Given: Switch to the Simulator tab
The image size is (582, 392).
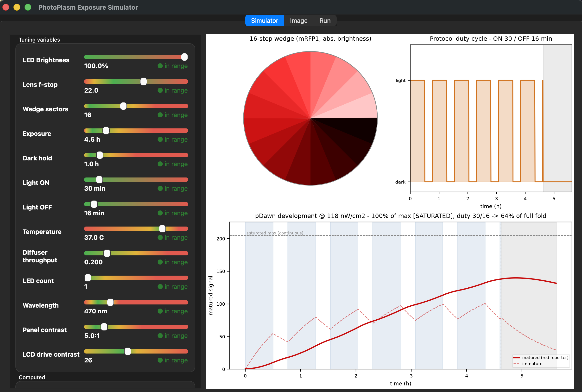Looking at the screenshot, I should click(x=265, y=20).
